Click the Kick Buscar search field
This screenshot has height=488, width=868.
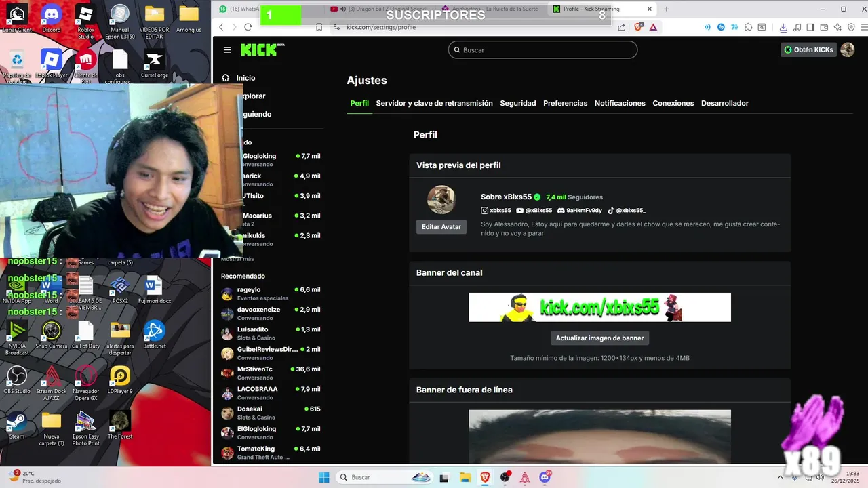[542, 49]
